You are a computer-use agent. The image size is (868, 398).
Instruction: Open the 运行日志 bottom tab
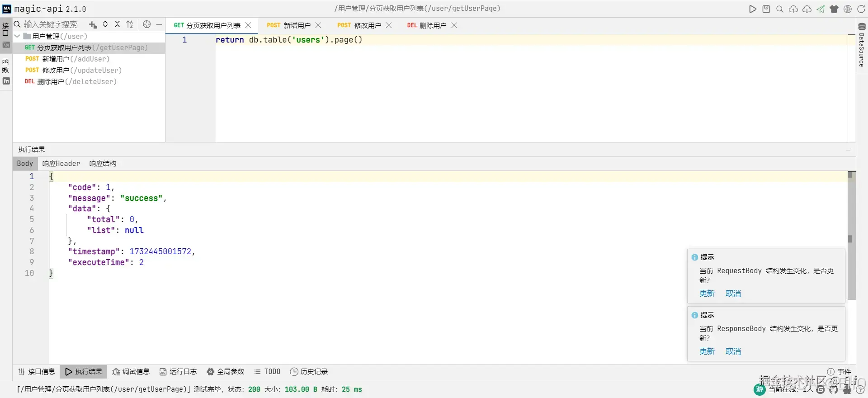click(178, 372)
